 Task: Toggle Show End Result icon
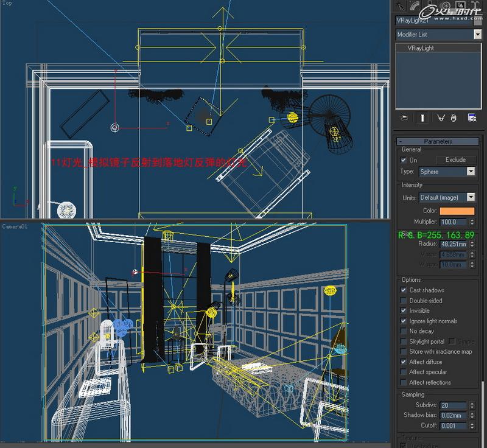point(422,117)
